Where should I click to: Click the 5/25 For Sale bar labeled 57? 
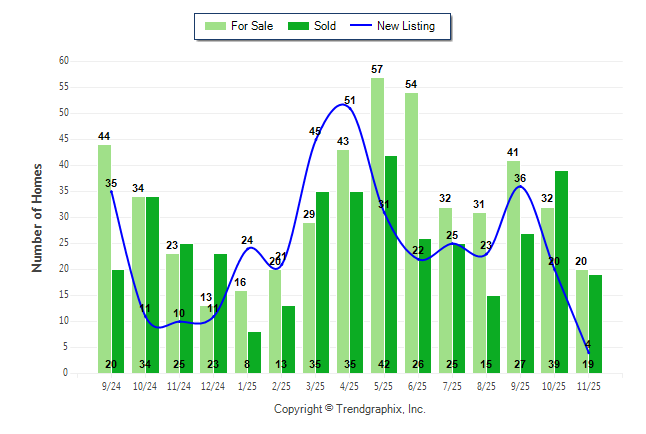click(x=377, y=225)
